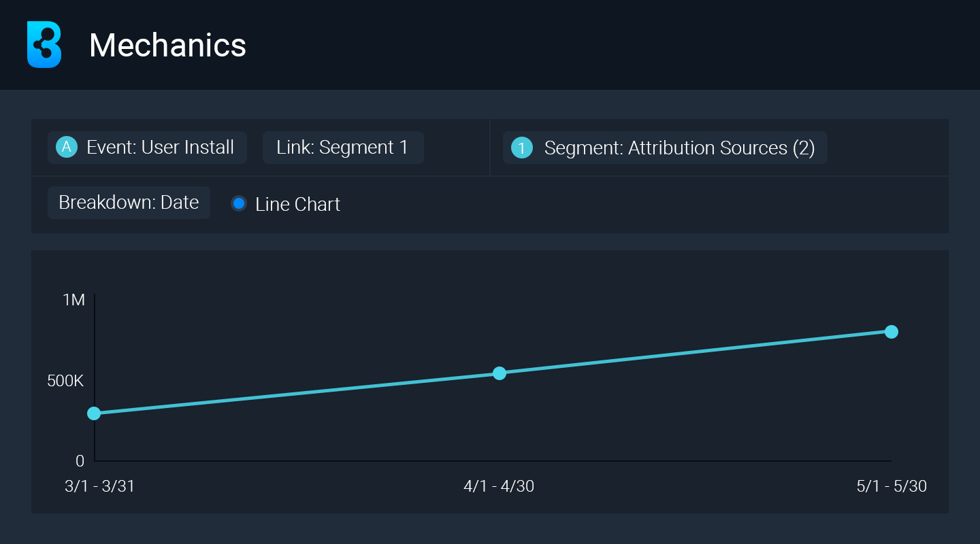This screenshot has height=544, width=980.
Task: Click the 5/1 - 5/30 axis label
Action: point(892,487)
